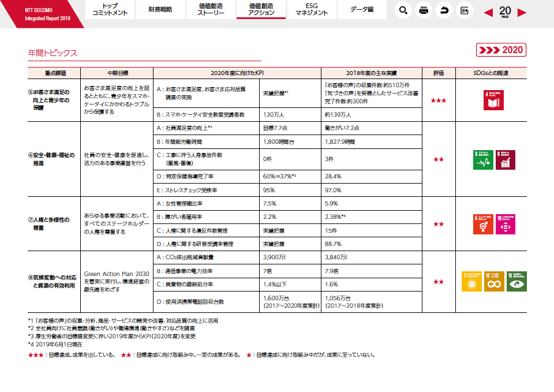The height and width of the screenshot is (392, 554).
Task: Click the 約139万人 result value
Action: click(338, 114)
